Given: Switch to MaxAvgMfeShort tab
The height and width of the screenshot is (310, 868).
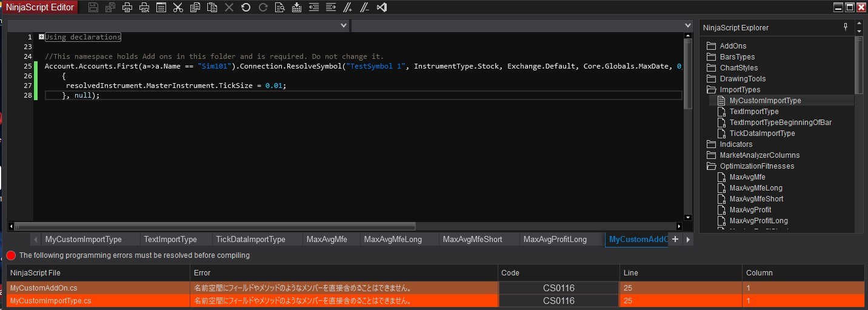Looking at the screenshot, I should tap(473, 240).
